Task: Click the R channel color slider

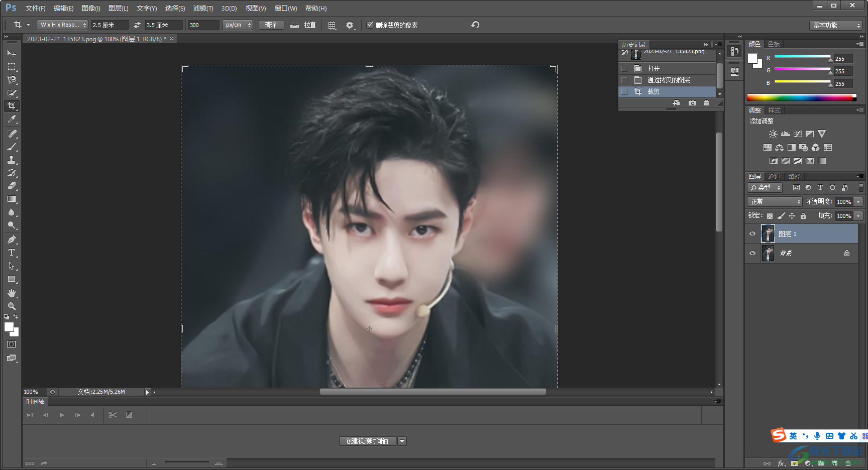Action: (803, 57)
